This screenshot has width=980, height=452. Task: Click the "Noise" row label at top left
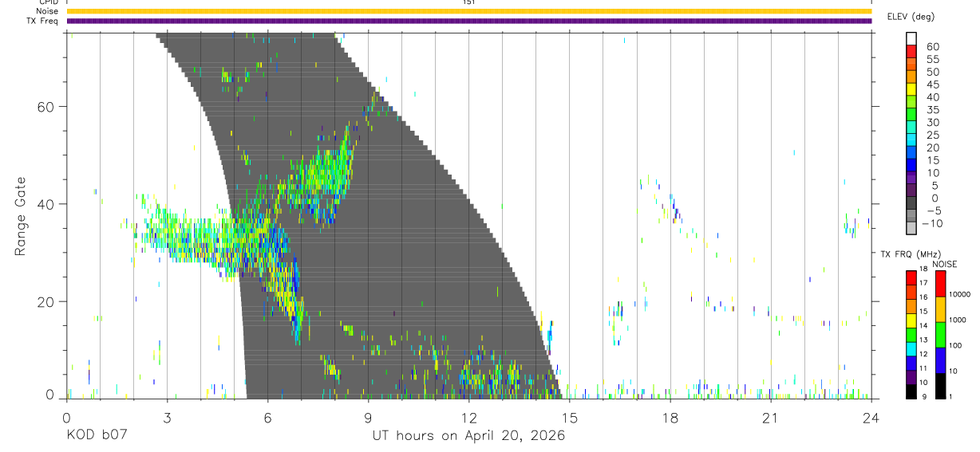coord(47,11)
